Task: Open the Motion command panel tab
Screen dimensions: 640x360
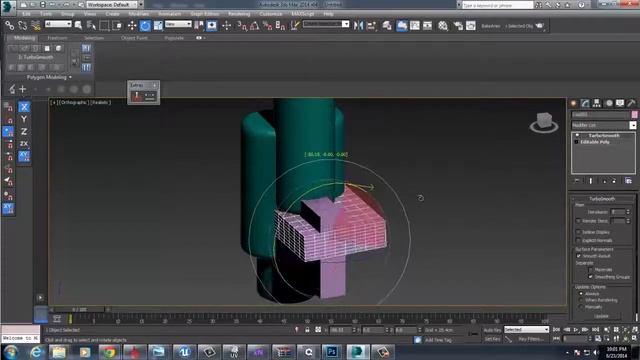Action: (609, 103)
